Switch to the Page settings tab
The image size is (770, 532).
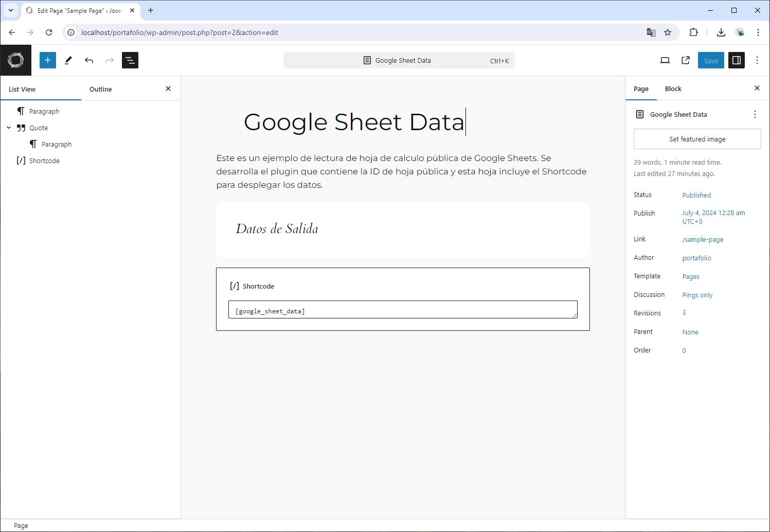(x=641, y=88)
